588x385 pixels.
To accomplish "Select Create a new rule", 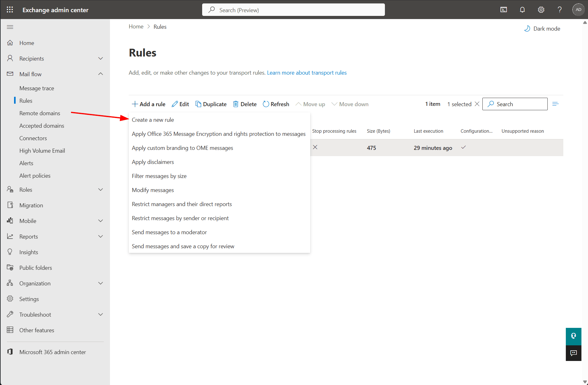I will [219, 120].
